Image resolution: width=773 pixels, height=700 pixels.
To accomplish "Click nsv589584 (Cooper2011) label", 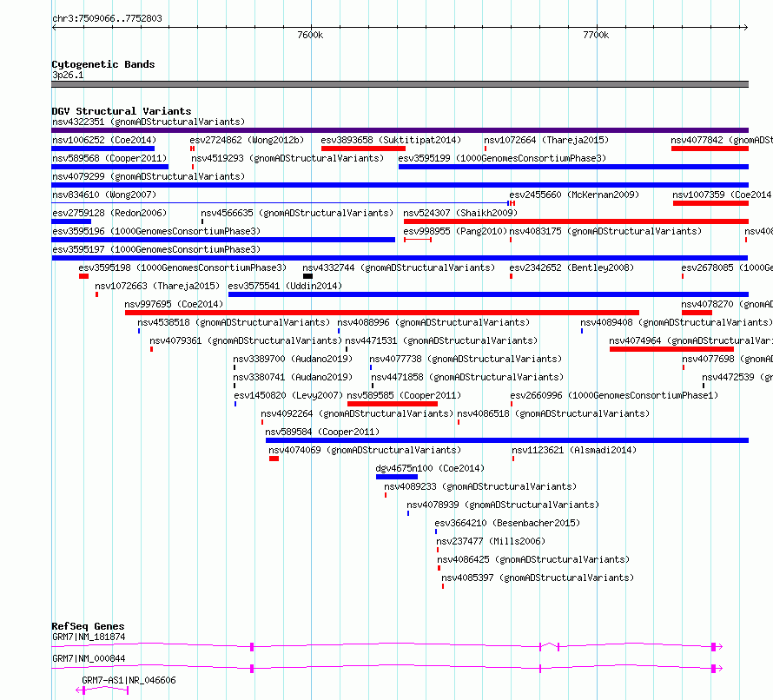I will pos(322,432).
